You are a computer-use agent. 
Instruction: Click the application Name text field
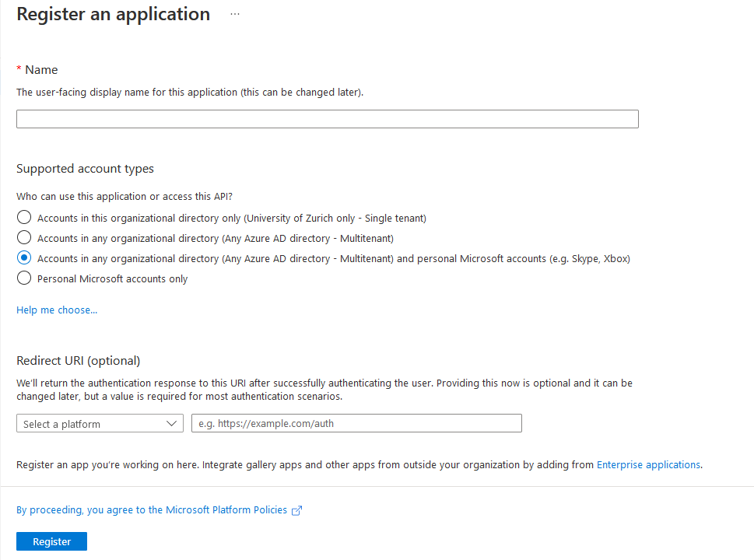click(327, 119)
